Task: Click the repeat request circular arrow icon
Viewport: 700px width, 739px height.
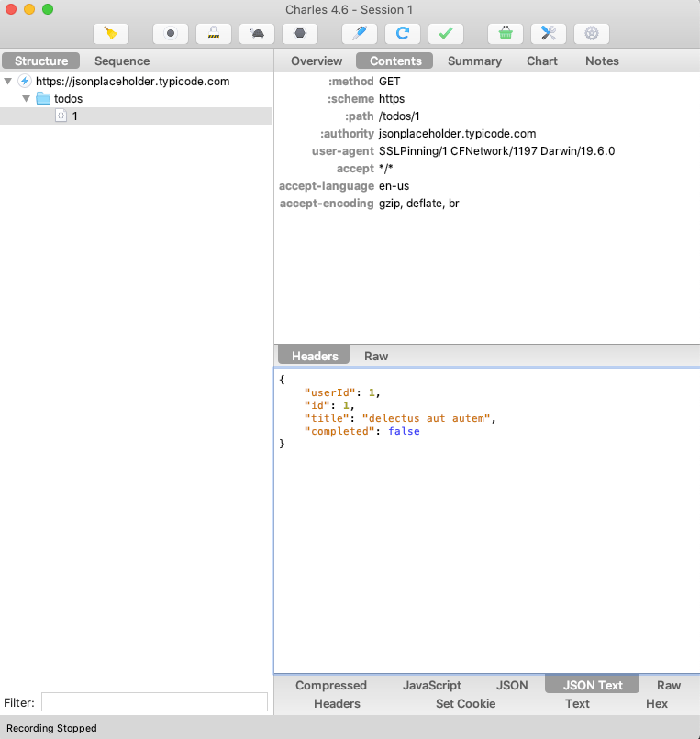Action: point(402,34)
